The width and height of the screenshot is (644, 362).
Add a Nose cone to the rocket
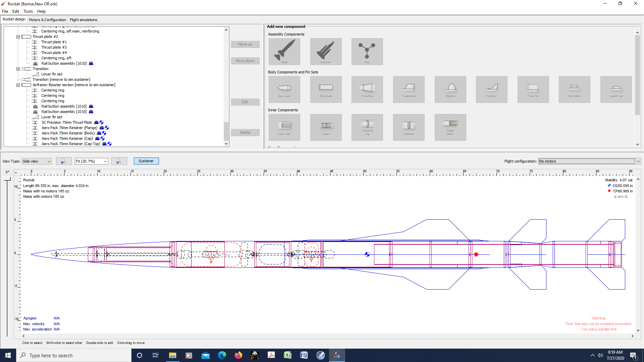point(284,89)
